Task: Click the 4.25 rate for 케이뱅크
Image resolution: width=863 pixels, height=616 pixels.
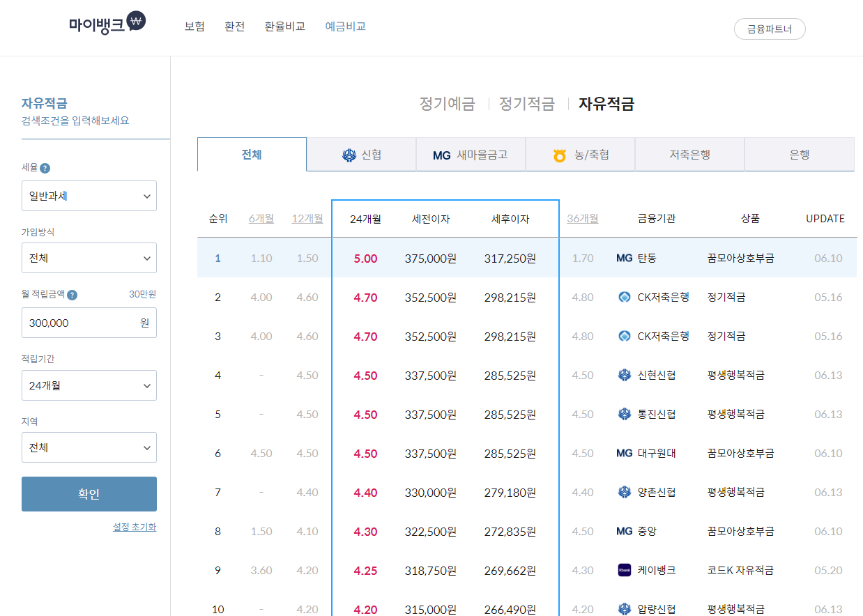Action: pyautogui.click(x=365, y=571)
